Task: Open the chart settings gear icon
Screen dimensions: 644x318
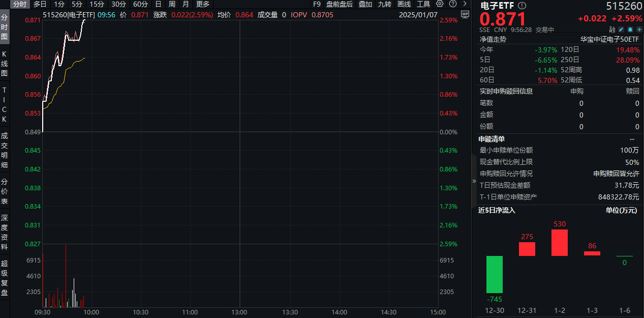Action: click(440, 4)
